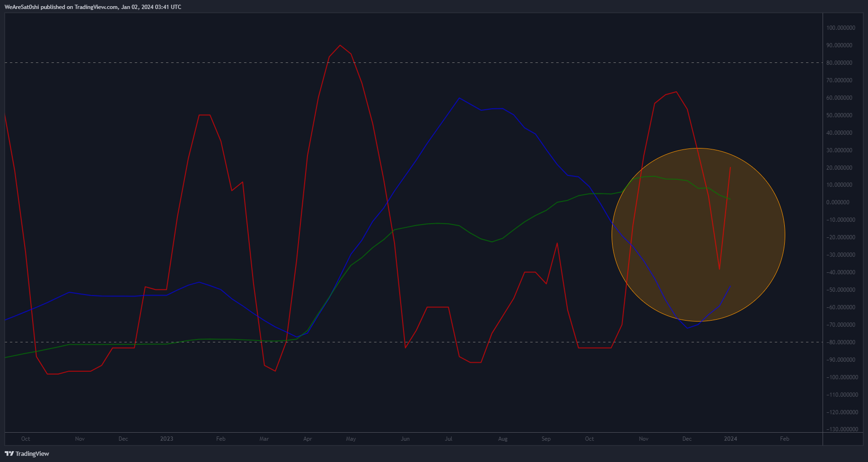Viewport: 868px width, 462px height.
Task: Click the -120.000000 price axis label
Action: 842,412
